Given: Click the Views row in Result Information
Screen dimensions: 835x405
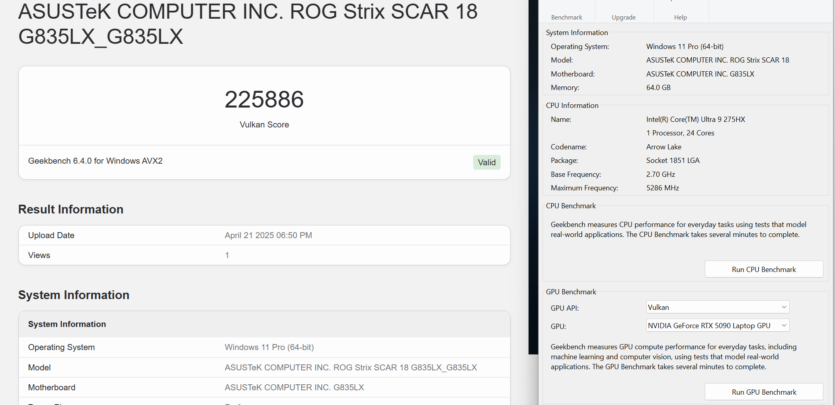Looking at the screenshot, I should coord(41,256).
